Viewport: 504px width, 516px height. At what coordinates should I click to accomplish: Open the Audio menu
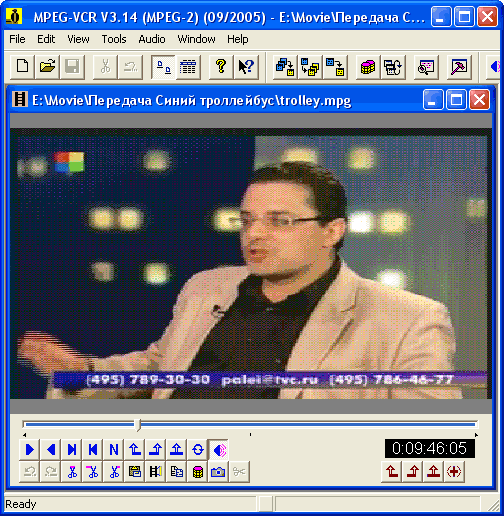coord(152,39)
